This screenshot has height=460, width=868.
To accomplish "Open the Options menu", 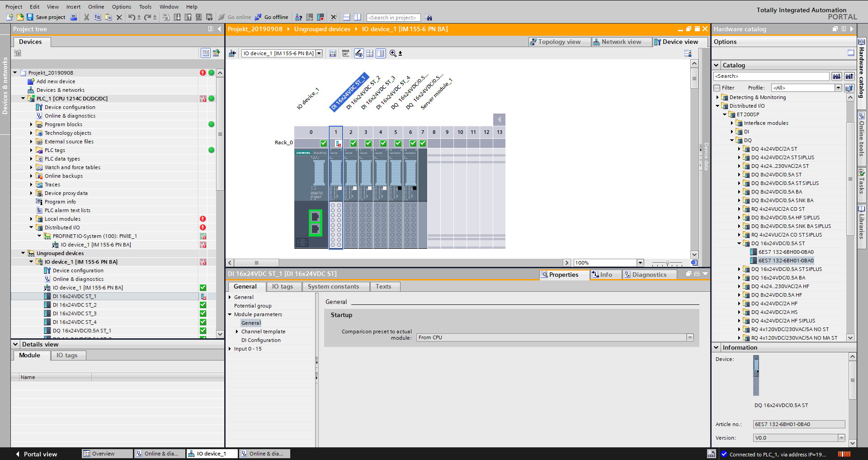I will point(122,7).
